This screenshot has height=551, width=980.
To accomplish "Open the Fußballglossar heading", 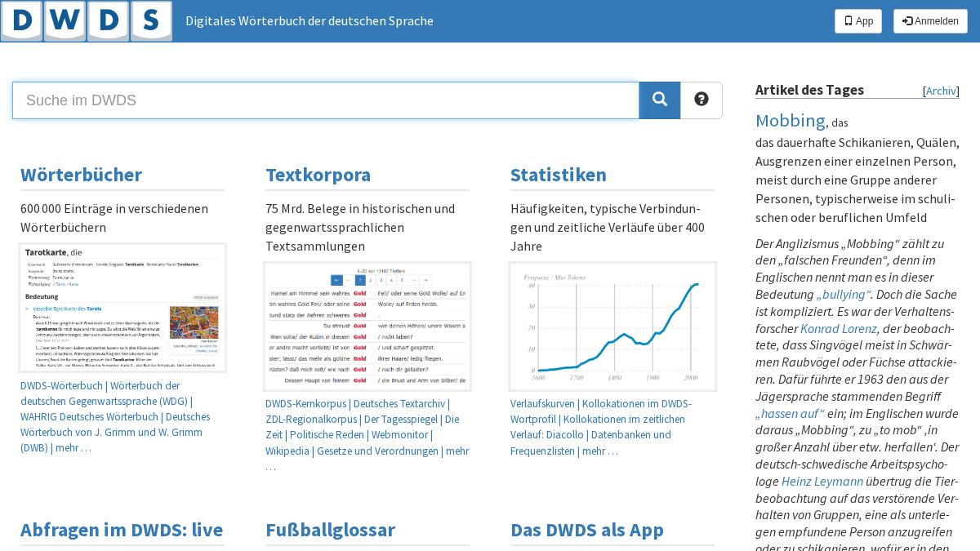I will tap(330, 530).
